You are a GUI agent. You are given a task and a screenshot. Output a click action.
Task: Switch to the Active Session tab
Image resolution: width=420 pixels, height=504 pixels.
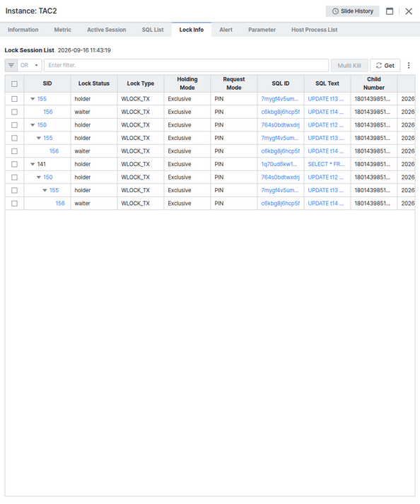coord(107,30)
